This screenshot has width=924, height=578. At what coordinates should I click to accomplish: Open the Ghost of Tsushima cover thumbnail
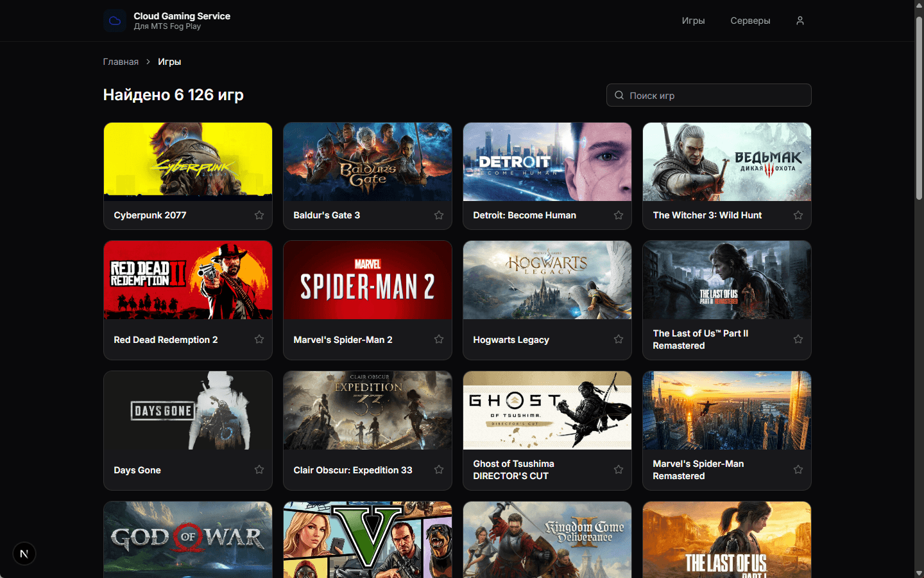click(x=547, y=410)
